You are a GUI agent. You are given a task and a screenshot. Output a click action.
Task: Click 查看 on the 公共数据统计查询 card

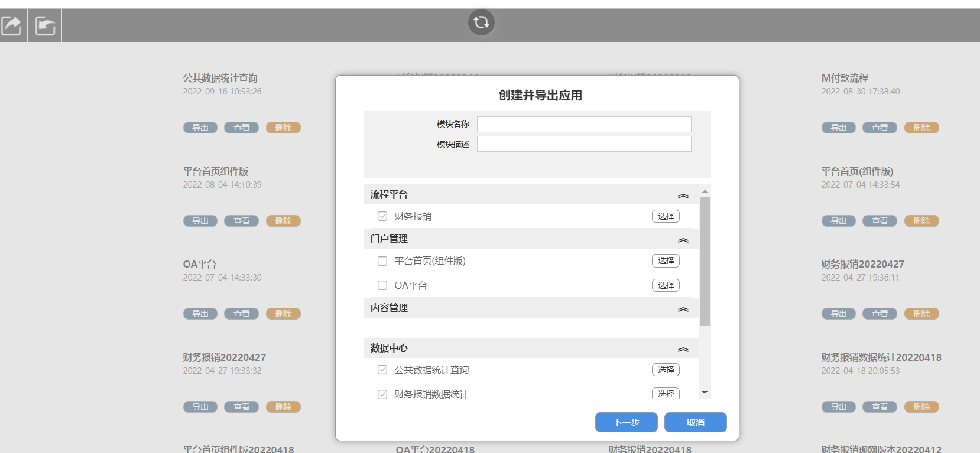coord(242,128)
